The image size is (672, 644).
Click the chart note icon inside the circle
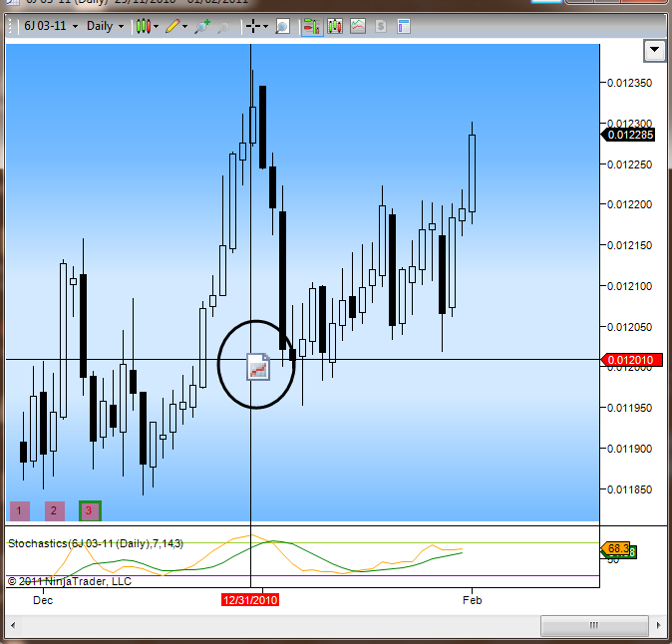tap(258, 367)
